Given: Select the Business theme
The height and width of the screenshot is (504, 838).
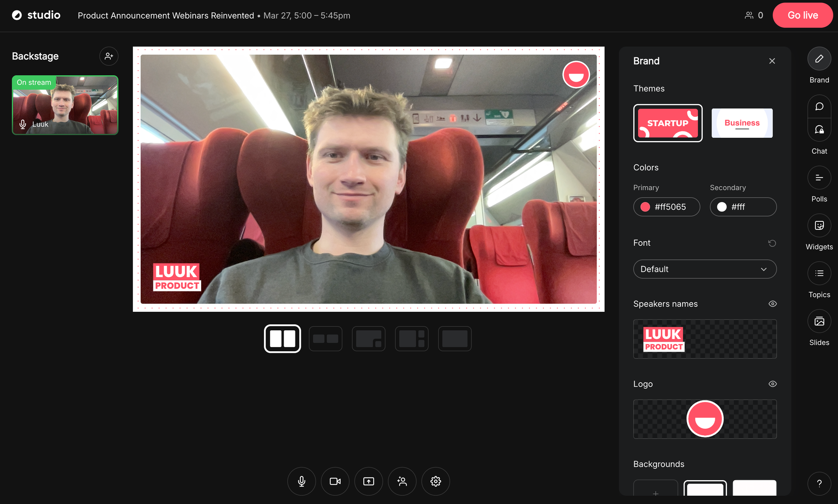Looking at the screenshot, I should pyautogui.click(x=742, y=123).
